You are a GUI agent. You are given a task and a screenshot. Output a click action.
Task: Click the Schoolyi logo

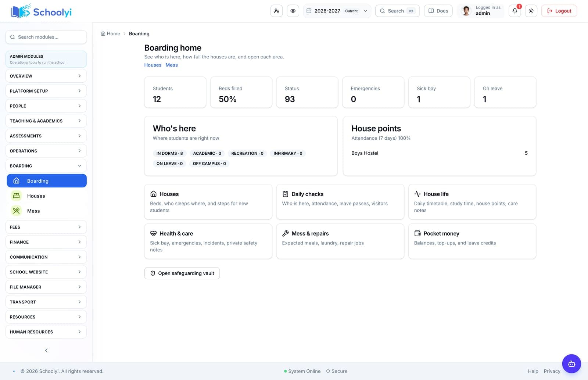(41, 11)
